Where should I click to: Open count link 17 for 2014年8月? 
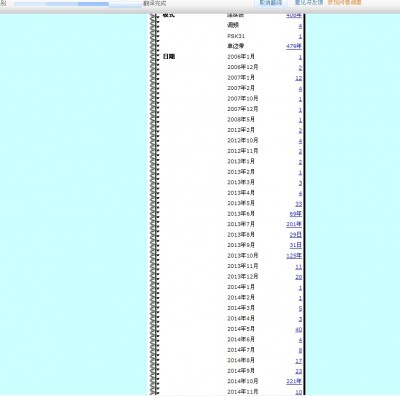[298, 361]
